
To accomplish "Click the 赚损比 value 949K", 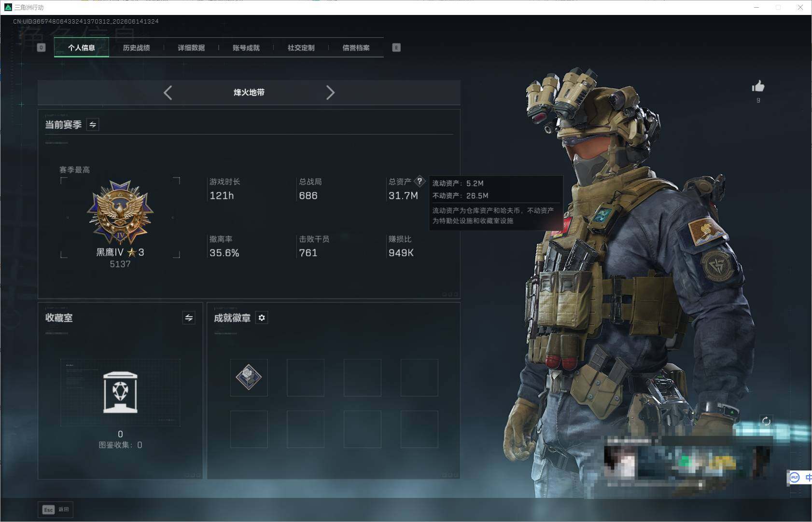I will coord(401,253).
